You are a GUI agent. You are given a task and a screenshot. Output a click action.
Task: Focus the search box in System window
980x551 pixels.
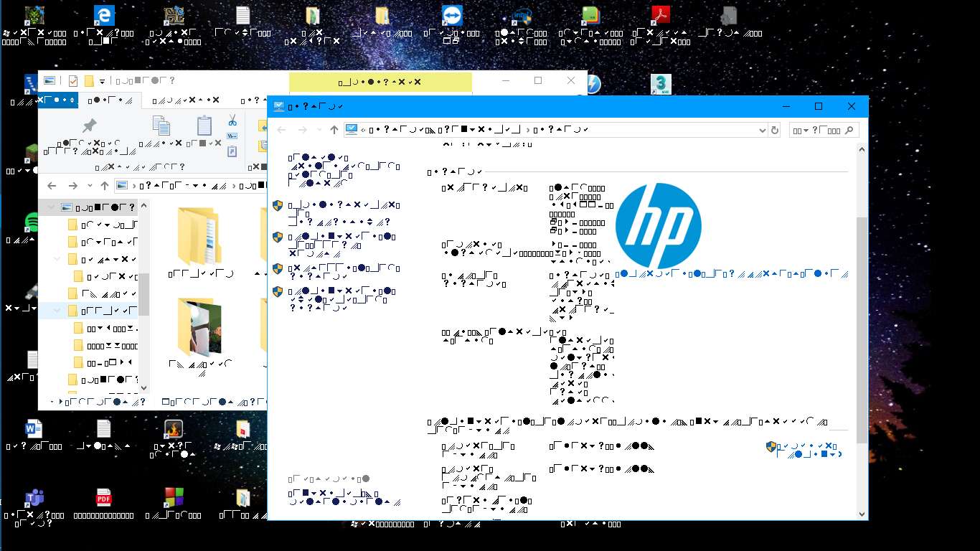[824, 130]
